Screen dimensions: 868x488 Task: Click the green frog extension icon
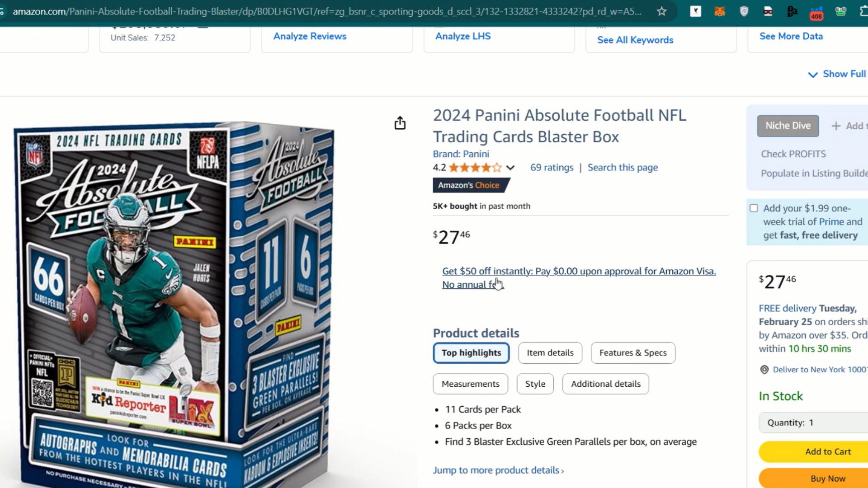(x=840, y=12)
